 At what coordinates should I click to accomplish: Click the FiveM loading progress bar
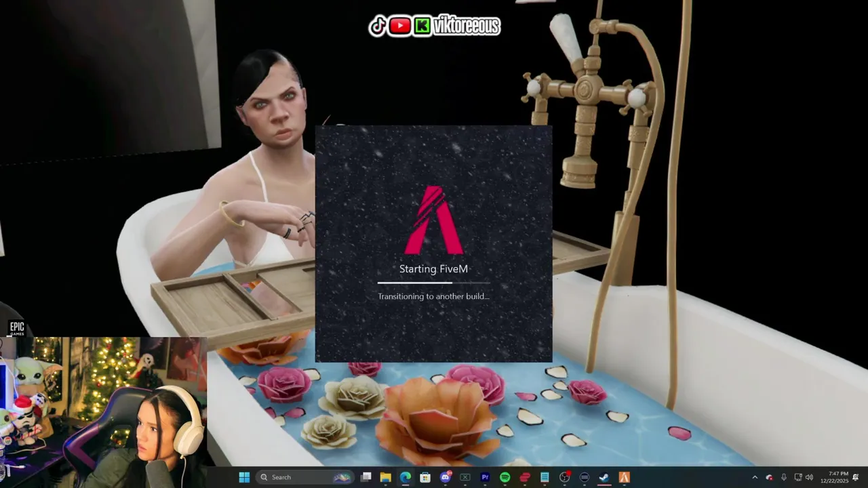[434, 283]
